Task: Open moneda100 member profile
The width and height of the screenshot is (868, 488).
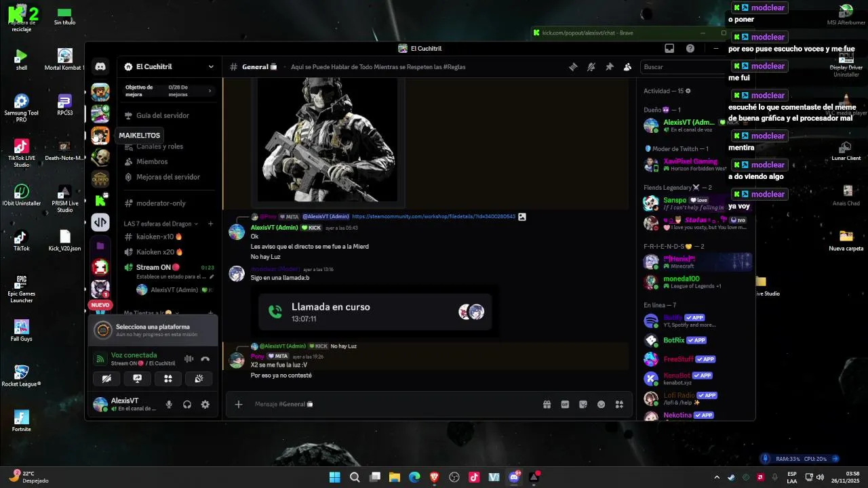Action: (696, 282)
